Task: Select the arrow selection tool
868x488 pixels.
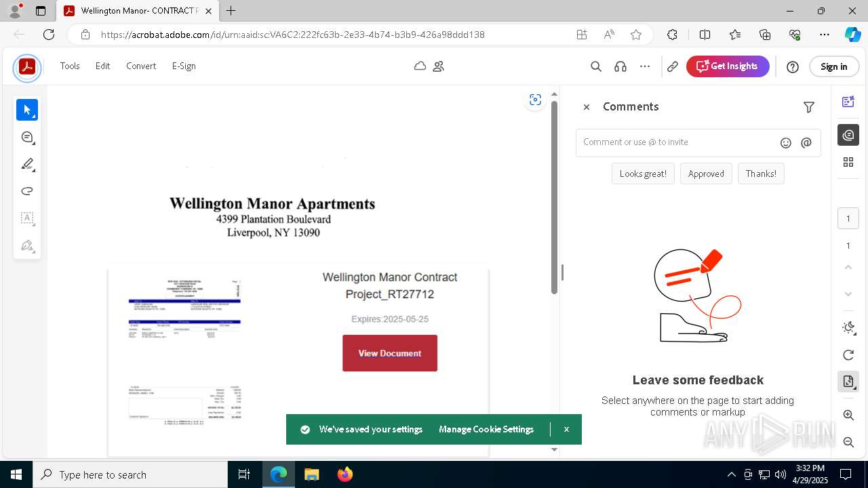Action: coord(27,110)
